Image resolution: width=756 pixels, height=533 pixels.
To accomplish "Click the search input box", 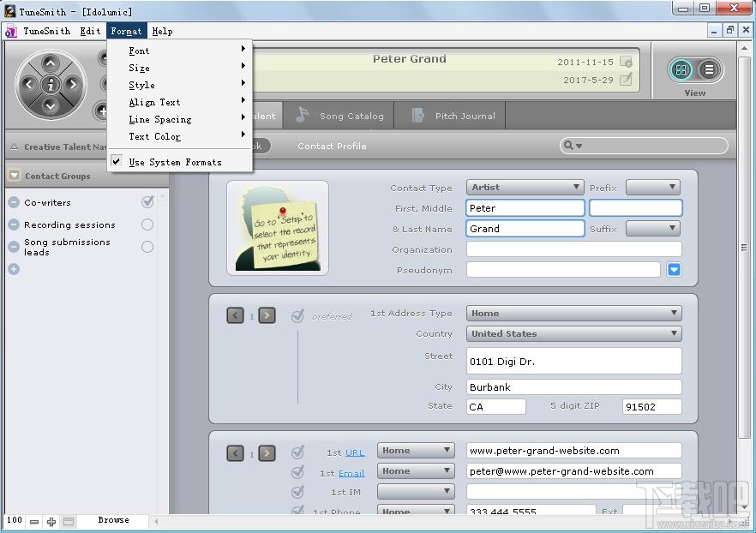I will click(644, 146).
